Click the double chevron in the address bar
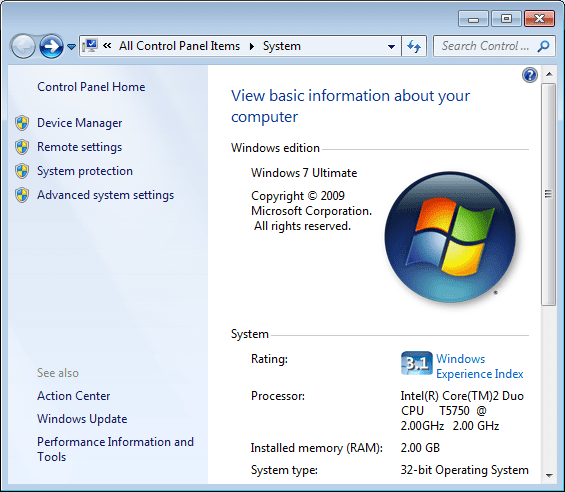565x492 pixels. [x=107, y=45]
